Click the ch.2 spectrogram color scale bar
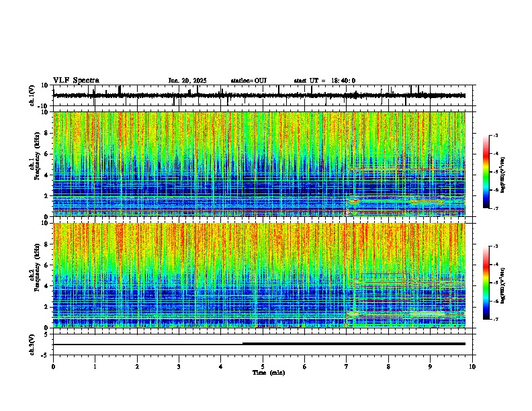 (486, 283)
